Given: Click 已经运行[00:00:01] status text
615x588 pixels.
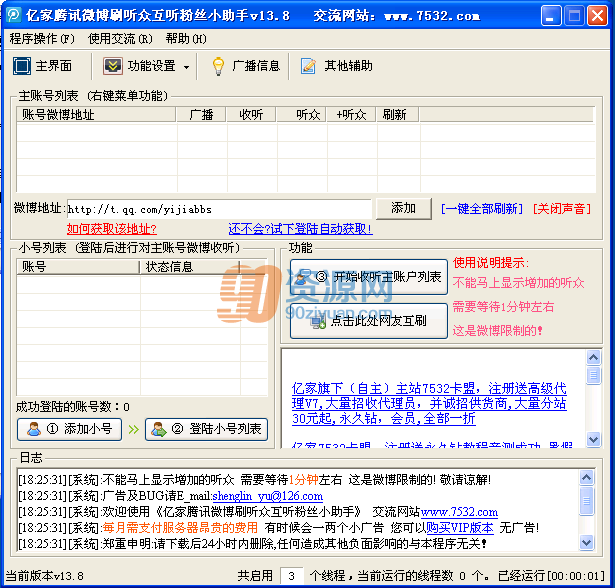Looking at the screenshot, I should (551, 576).
